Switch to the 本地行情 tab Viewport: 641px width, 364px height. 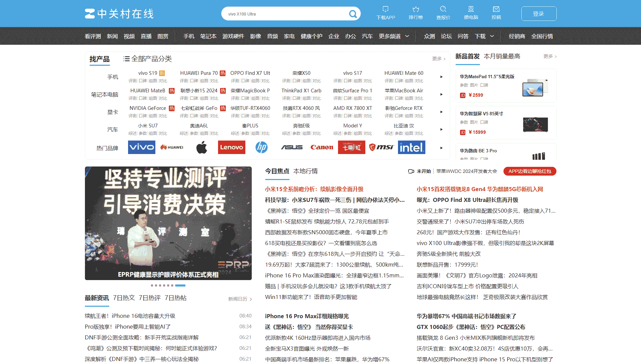point(305,171)
